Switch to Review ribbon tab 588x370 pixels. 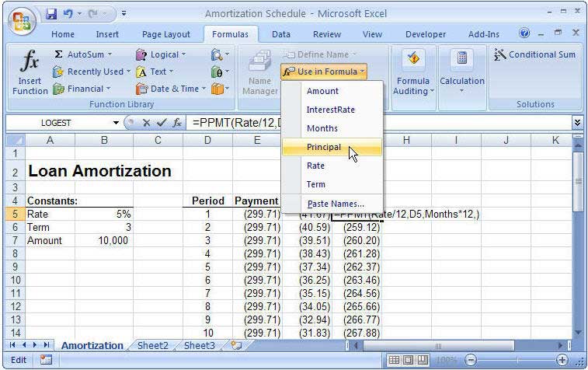[x=327, y=34]
